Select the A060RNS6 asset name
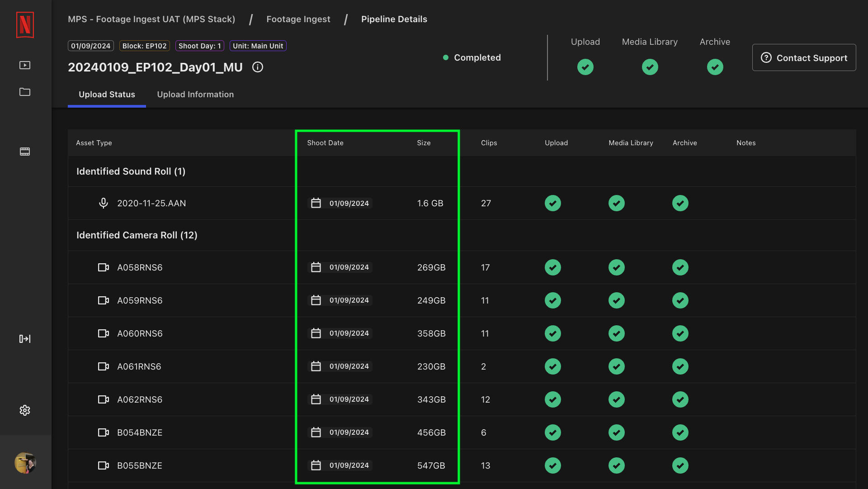 [x=140, y=333]
